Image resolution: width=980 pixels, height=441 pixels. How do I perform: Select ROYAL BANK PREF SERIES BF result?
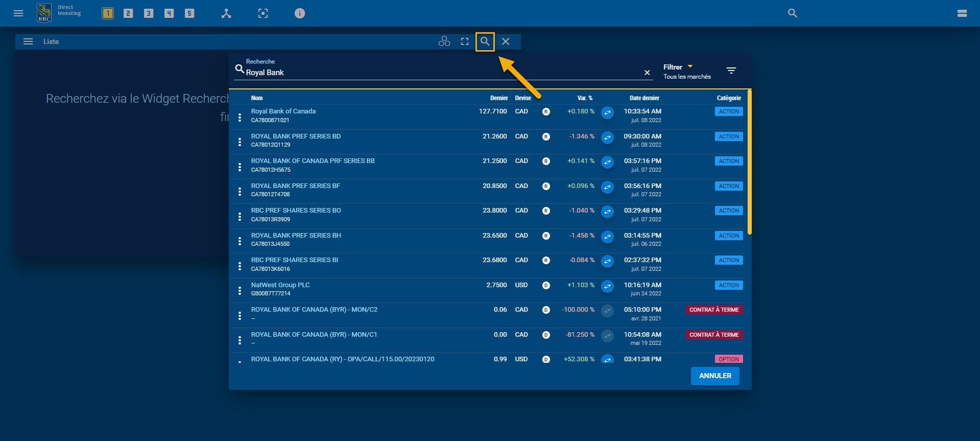[x=295, y=186]
